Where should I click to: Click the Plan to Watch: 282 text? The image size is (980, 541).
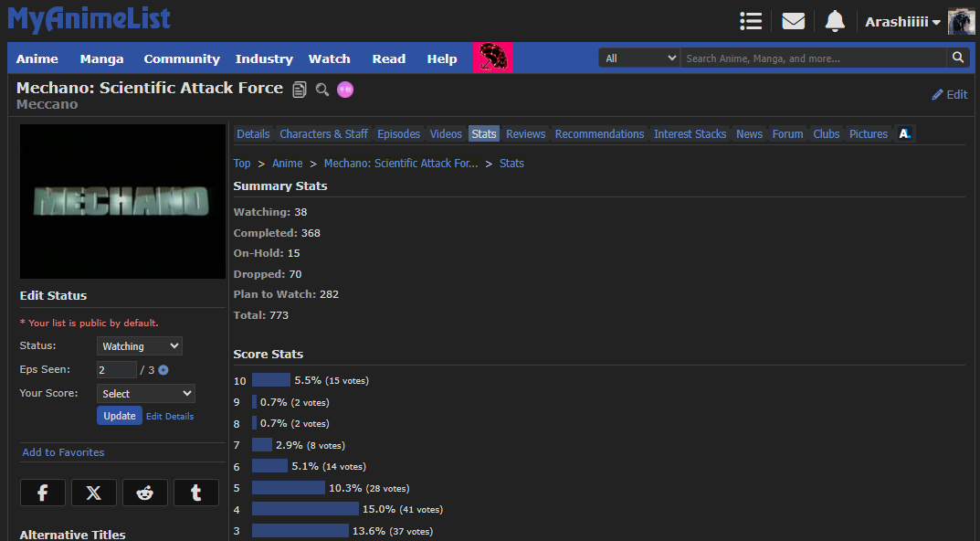(286, 294)
